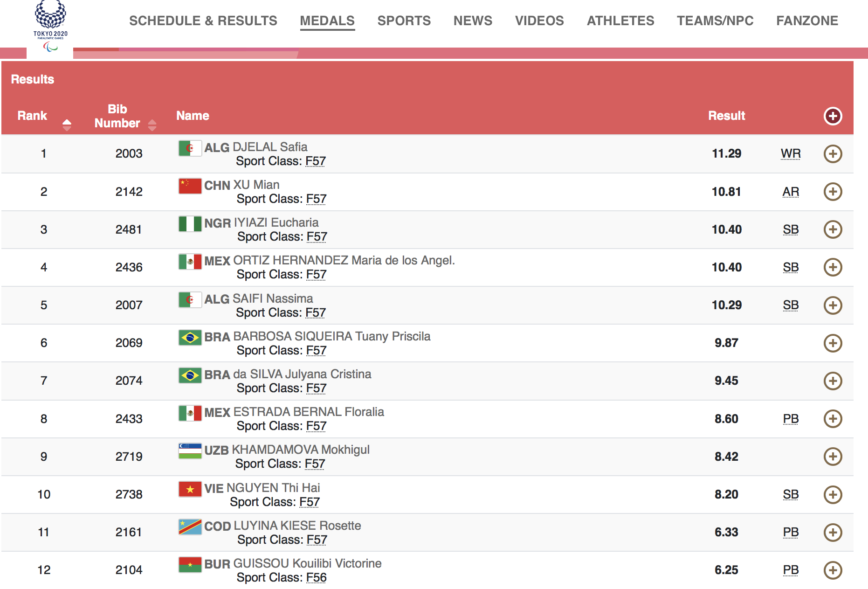Screen dimensions: 868x589
Task: Open Schedule & Results menu
Action: (203, 21)
